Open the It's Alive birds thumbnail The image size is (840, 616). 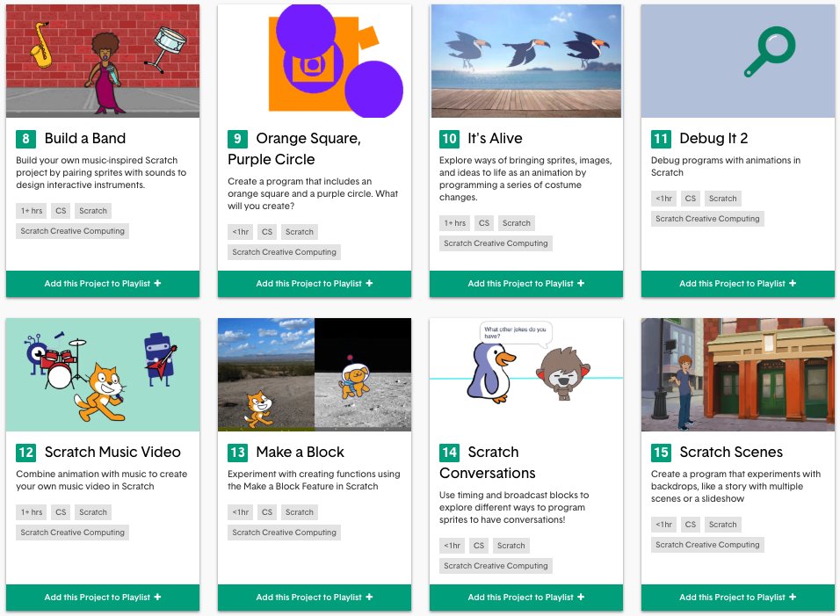(x=526, y=61)
